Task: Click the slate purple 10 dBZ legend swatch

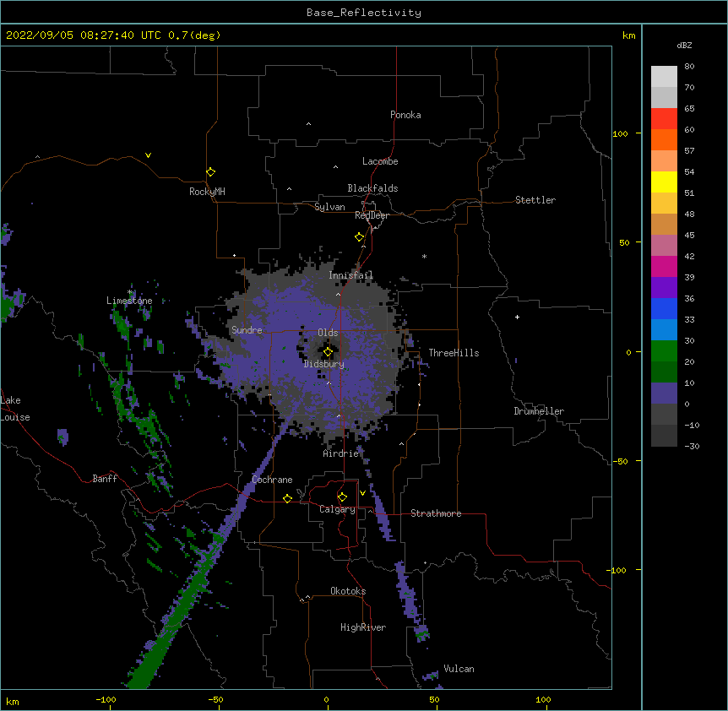Action: [664, 393]
